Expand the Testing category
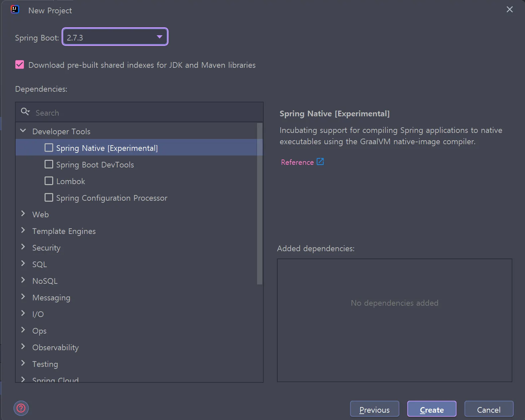Screen dimensions: 525x420 [x=23, y=363]
